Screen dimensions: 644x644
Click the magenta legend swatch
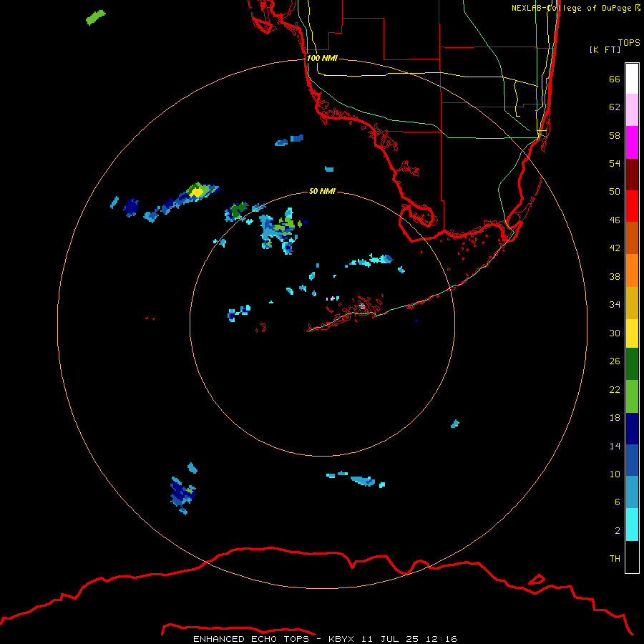(x=632, y=142)
